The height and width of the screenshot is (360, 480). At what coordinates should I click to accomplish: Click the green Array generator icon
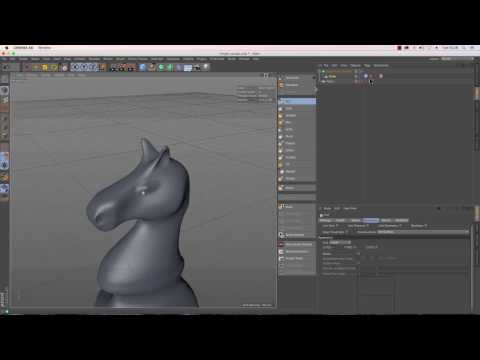170,67
